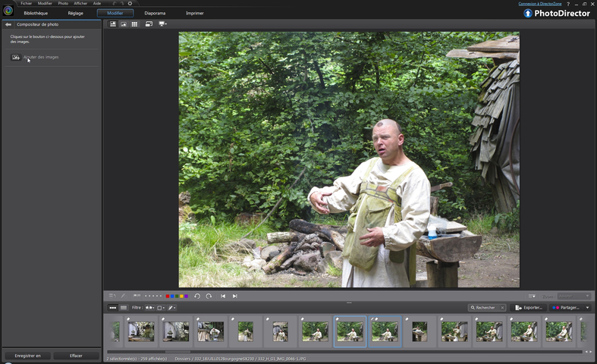The height and width of the screenshot is (364, 597).
Task: Open the Fichier menu
Action: coord(26,4)
